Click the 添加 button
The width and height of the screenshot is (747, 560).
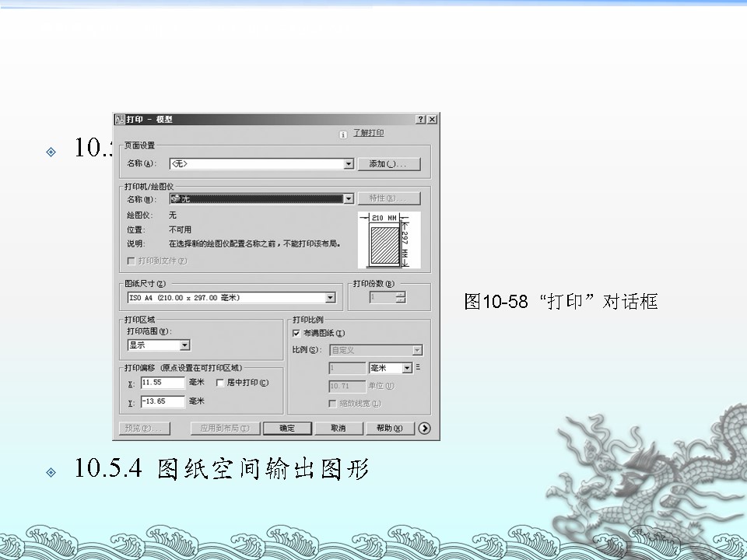(x=394, y=164)
